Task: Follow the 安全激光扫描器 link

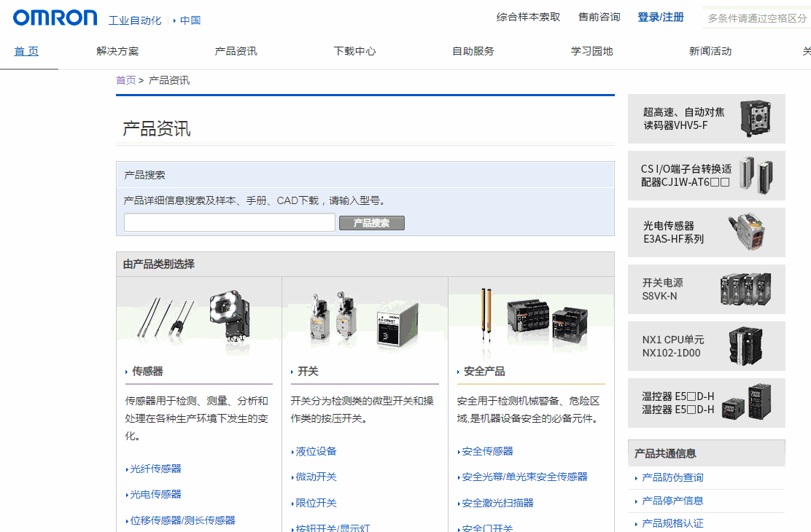Action: [x=499, y=503]
